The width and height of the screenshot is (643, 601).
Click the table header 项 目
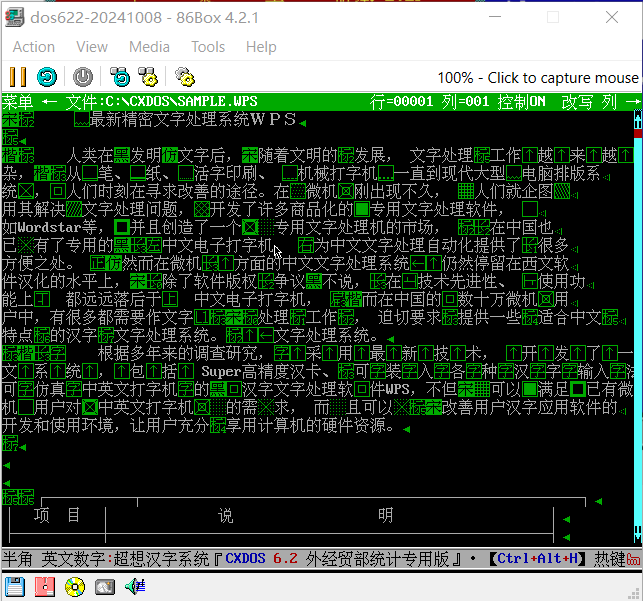click(x=57, y=515)
